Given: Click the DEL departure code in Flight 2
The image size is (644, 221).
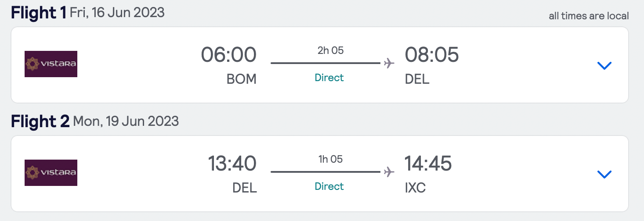Looking at the screenshot, I should pyautogui.click(x=244, y=188).
